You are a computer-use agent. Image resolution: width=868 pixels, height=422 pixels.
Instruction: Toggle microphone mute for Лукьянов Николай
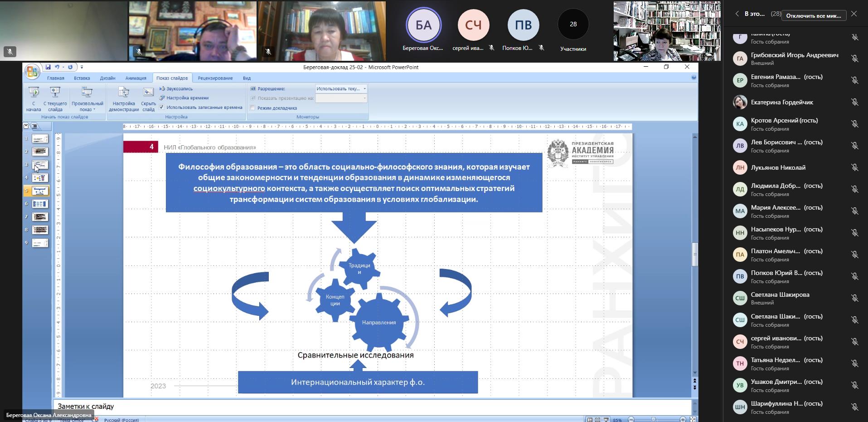pos(855,168)
